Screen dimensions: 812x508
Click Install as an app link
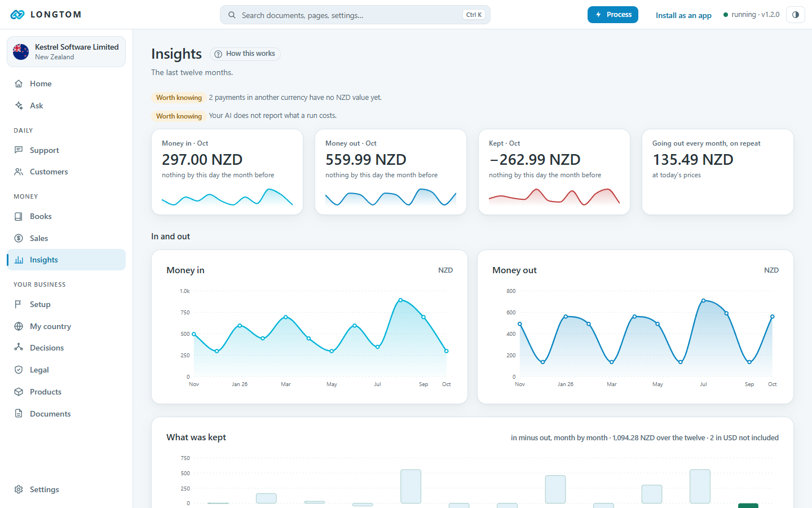[683, 15]
